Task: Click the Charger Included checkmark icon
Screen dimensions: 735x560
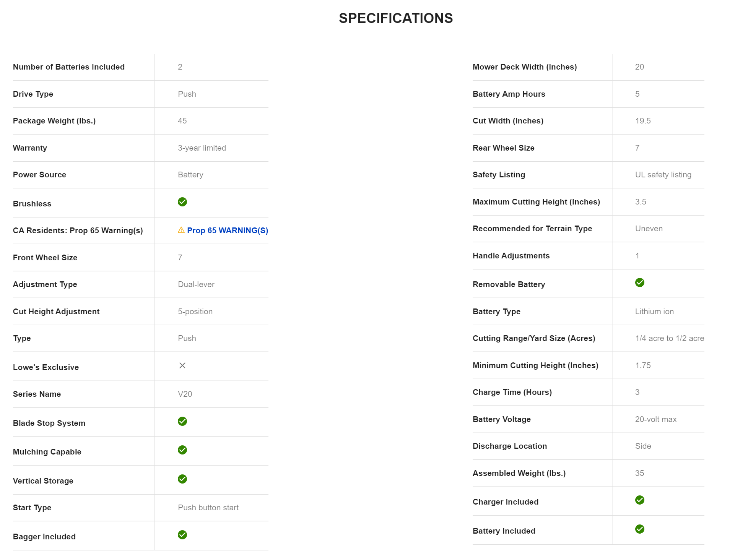Action: (640, 500)
